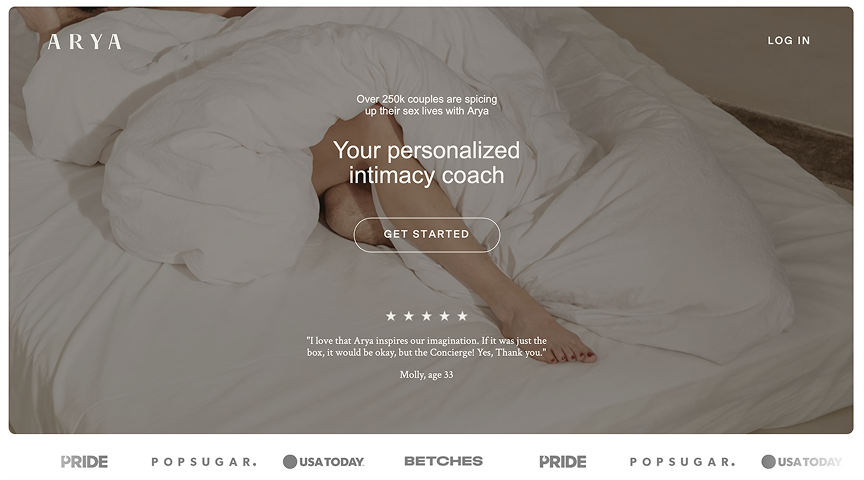Select the fourth rating star
The image size is (864, 480).
[445, 316]
